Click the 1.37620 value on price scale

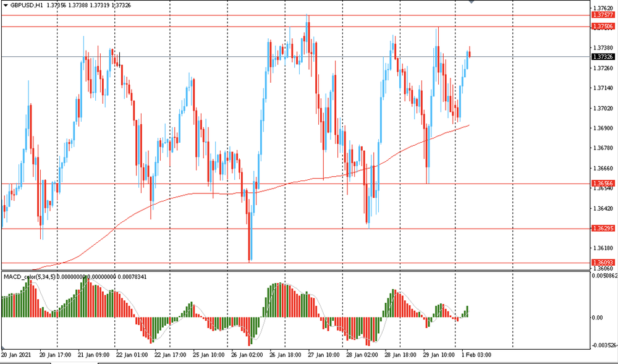coord(603,7)
